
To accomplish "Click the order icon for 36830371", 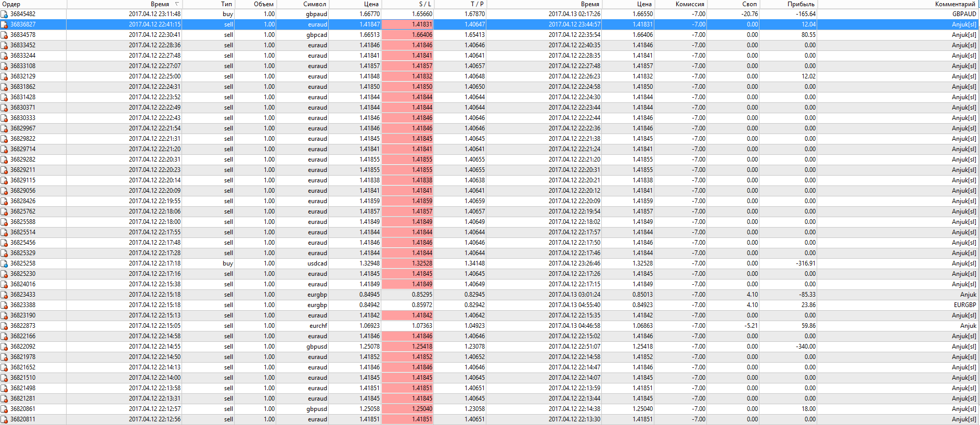I will tap(4, 108).
